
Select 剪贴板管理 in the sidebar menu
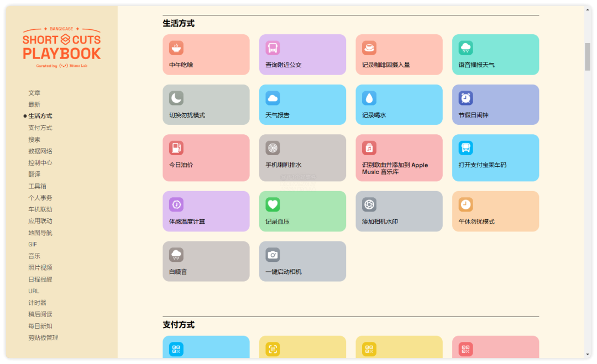(43, 337)
